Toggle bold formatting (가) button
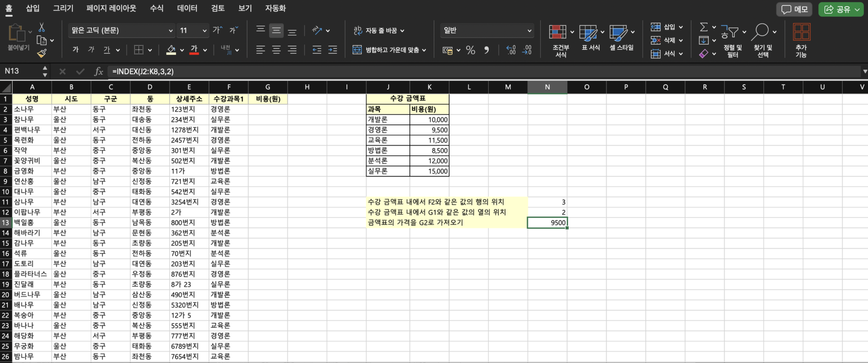868x363 pixels. click(75, 50)
